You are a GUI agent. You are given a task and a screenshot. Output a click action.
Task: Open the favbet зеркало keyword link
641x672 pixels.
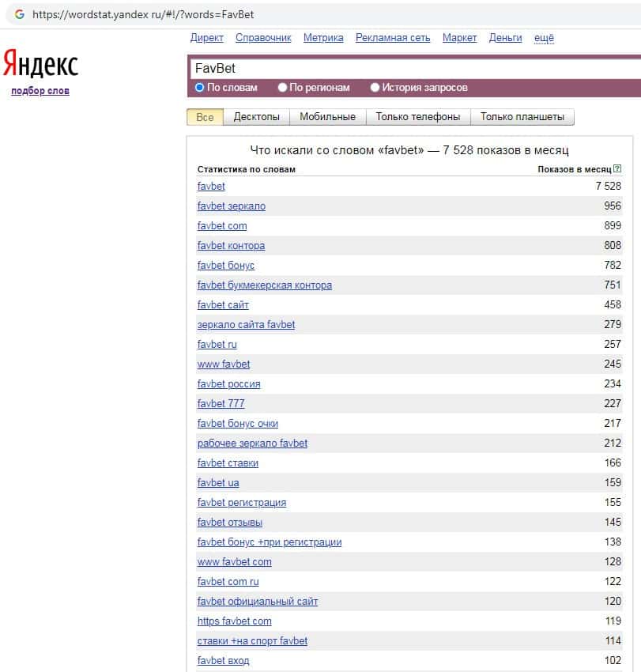click(x=231, y=206)
